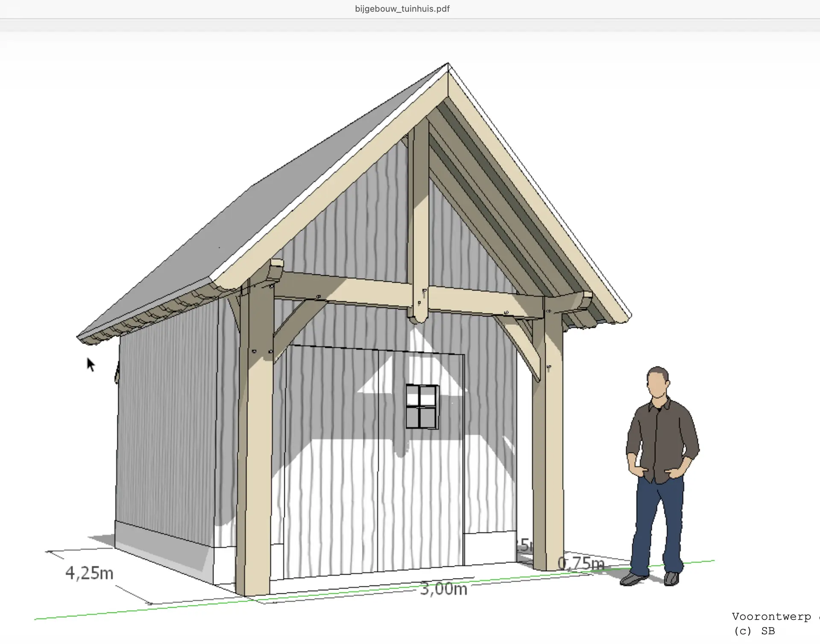Viewport: 820px width, 644px height.
Task: Click the 3,00m dimension label
Action: (443, 589)
